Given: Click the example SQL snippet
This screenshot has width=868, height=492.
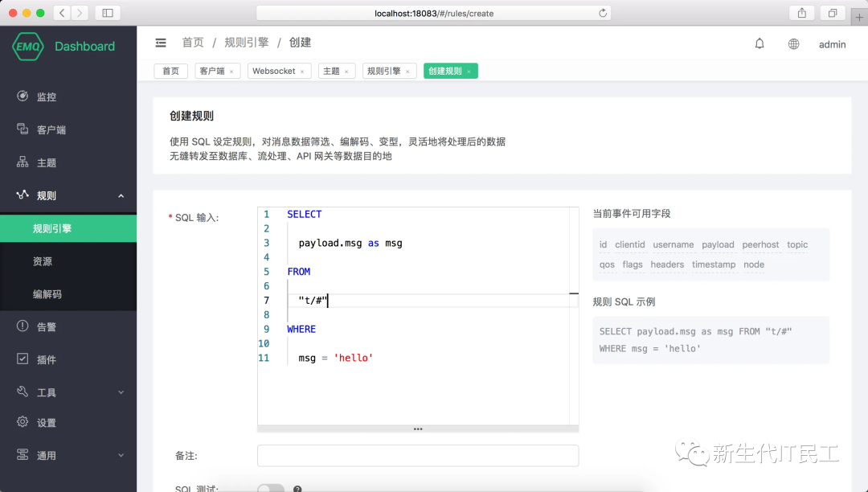Looking at the screenshot, I should pyautogui.click(x=710, y=340).
